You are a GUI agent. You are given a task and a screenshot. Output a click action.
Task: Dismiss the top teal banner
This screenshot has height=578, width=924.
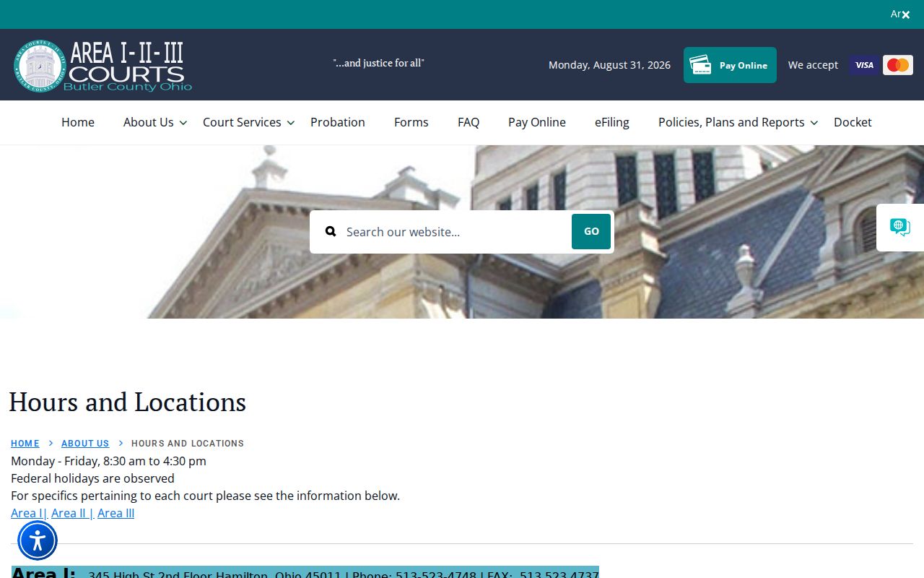click(905, 14)
